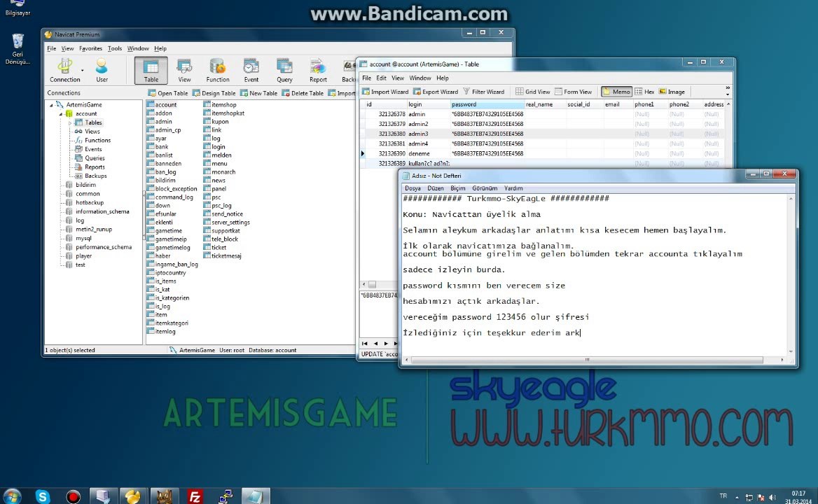Screen dimensions: 818x504
Task: Select Views in connection tree
Action: [92, 132]
